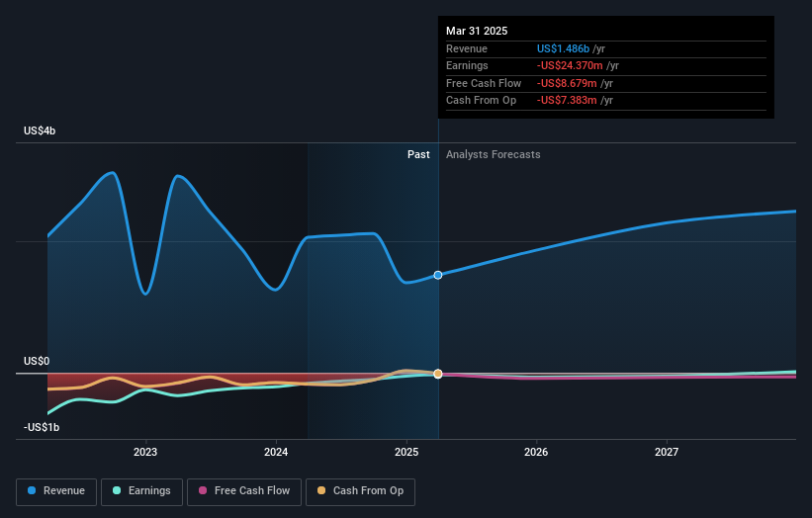Viewport: 812px width, 518px height.
Task: Click the Earnings row label in tooltip
Action: coord(467,65)
